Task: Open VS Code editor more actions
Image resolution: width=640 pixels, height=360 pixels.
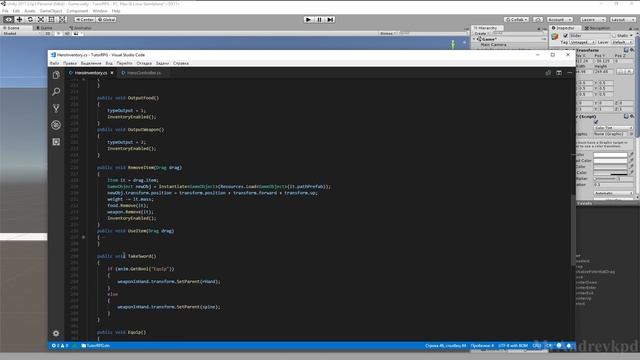Action: click(x=570, y=73)
